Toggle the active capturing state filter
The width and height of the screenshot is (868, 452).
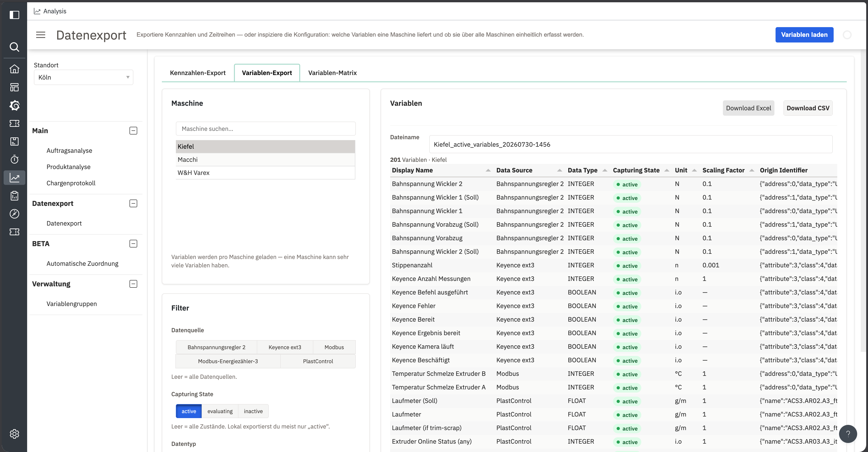189,411
